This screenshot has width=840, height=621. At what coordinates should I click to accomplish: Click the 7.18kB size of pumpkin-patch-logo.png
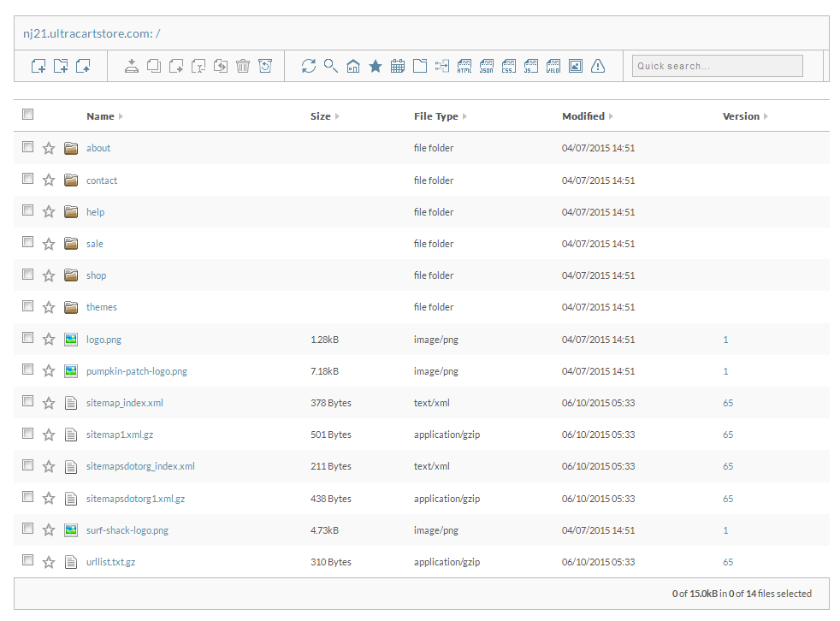coord(325,370)
